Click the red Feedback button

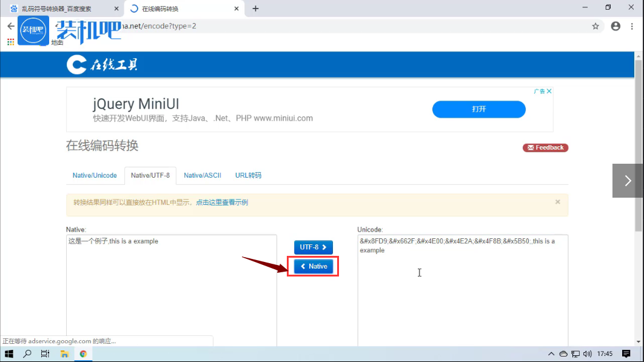click(x=545, y=147)
